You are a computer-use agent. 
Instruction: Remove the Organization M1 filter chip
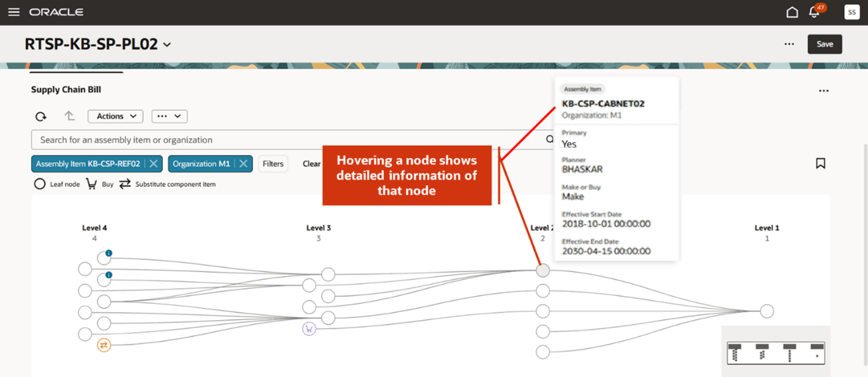point(244,164)
